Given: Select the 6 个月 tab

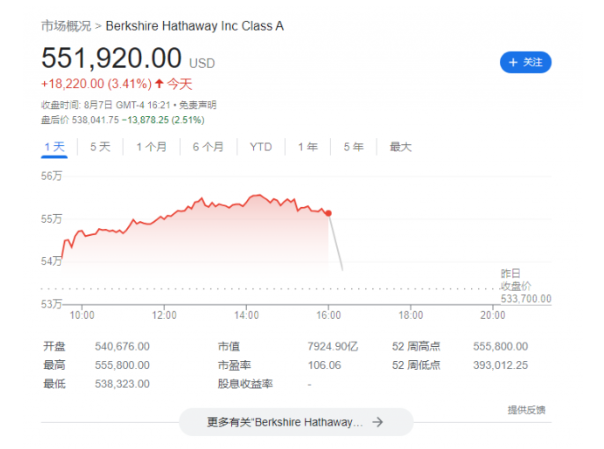Looking at the screenshot, I should pyautogui.click(x=208, y=147).
